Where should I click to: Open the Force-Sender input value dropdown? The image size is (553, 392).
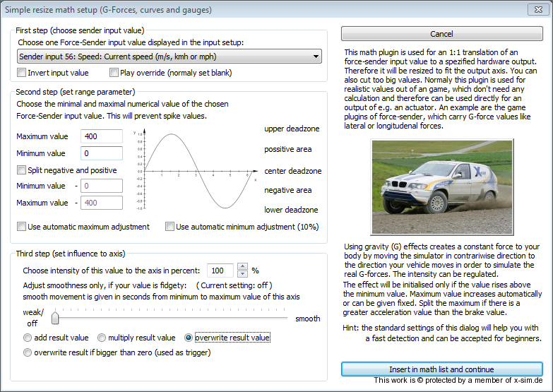click(x=169, y=56)
